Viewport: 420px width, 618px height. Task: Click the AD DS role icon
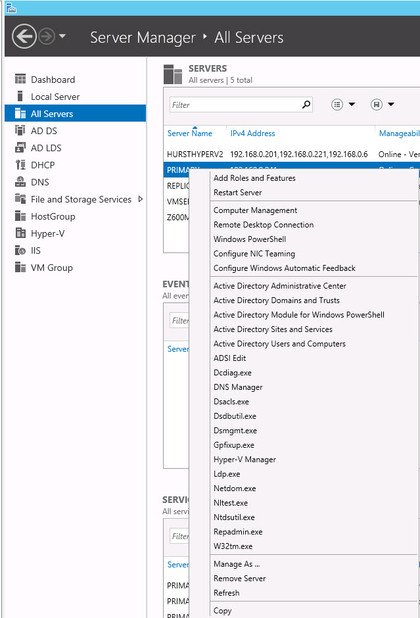coord(20,130)
